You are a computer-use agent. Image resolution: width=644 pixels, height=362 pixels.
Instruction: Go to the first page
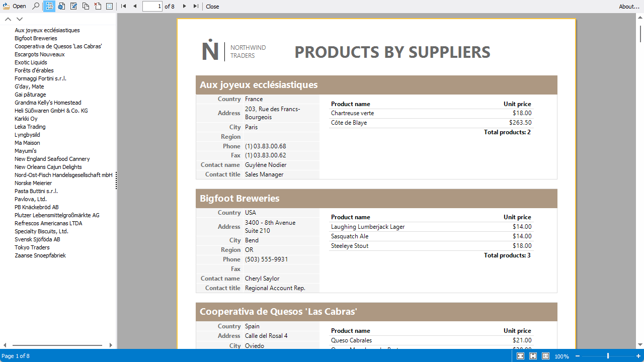pyautogui.click(x=124, y=6)
